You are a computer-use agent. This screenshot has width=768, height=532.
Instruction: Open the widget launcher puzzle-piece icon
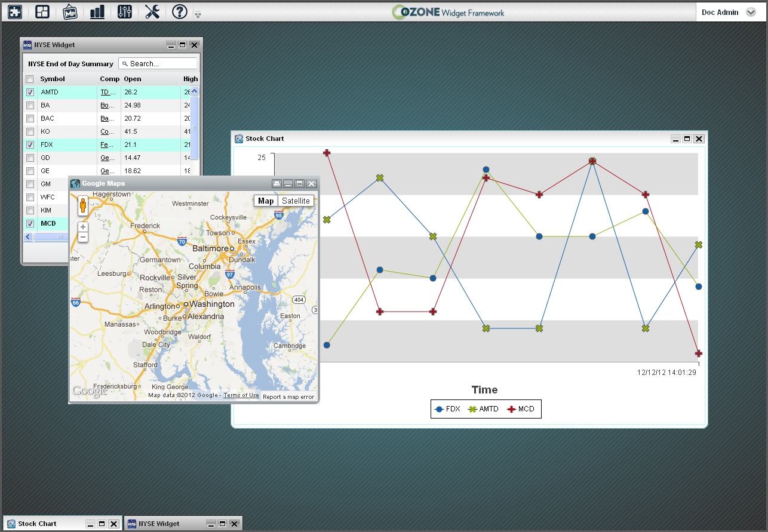[x=15, y=12]
